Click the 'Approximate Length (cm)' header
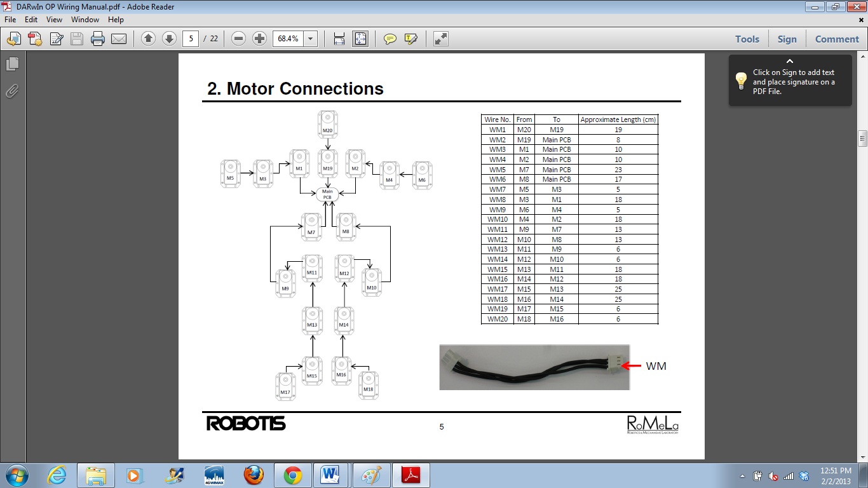 click(x=618, y=119)
